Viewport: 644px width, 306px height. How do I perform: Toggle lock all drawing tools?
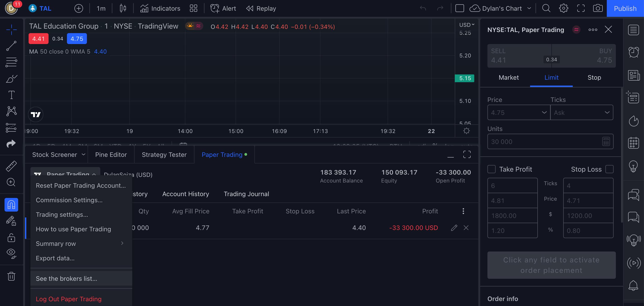[11, 237]
